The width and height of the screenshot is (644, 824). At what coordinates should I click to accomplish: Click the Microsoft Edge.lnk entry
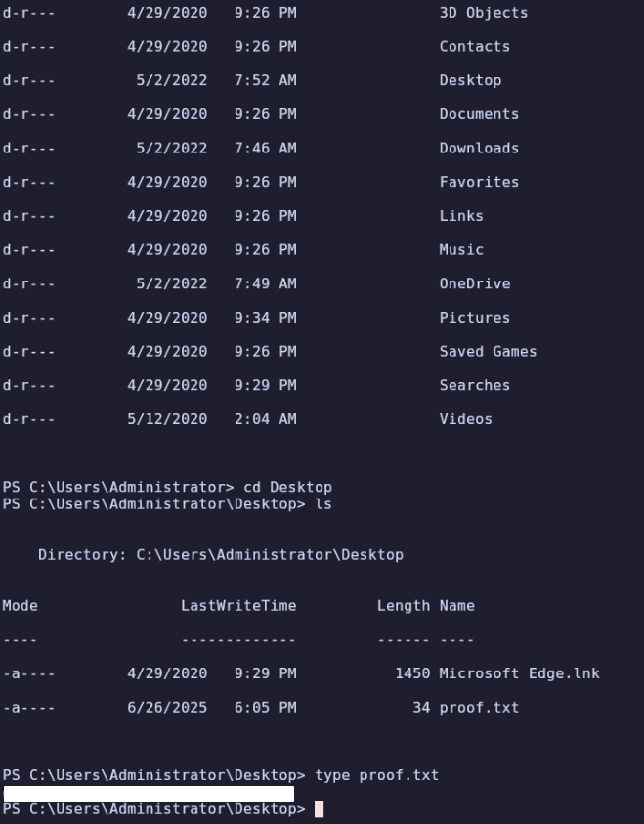click(x=519, y=673)
